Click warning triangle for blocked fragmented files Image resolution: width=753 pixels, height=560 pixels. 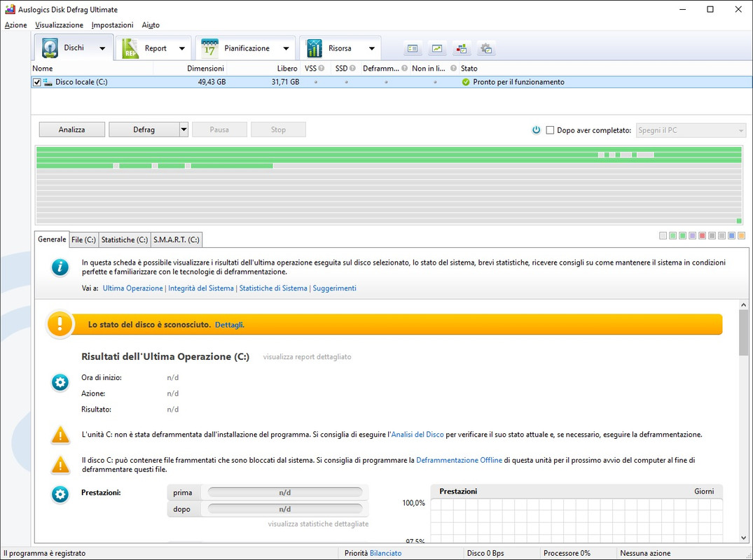point(60,465)
